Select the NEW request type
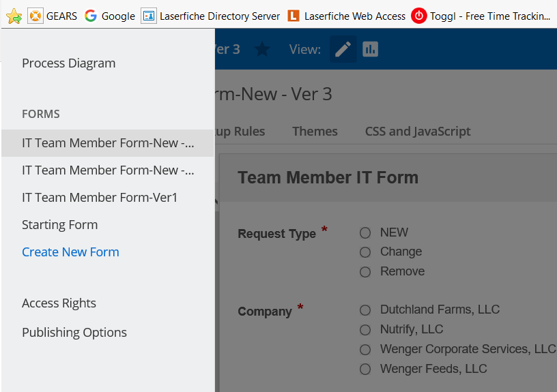This screenshot has width=557, height=392. coord(365,232)
